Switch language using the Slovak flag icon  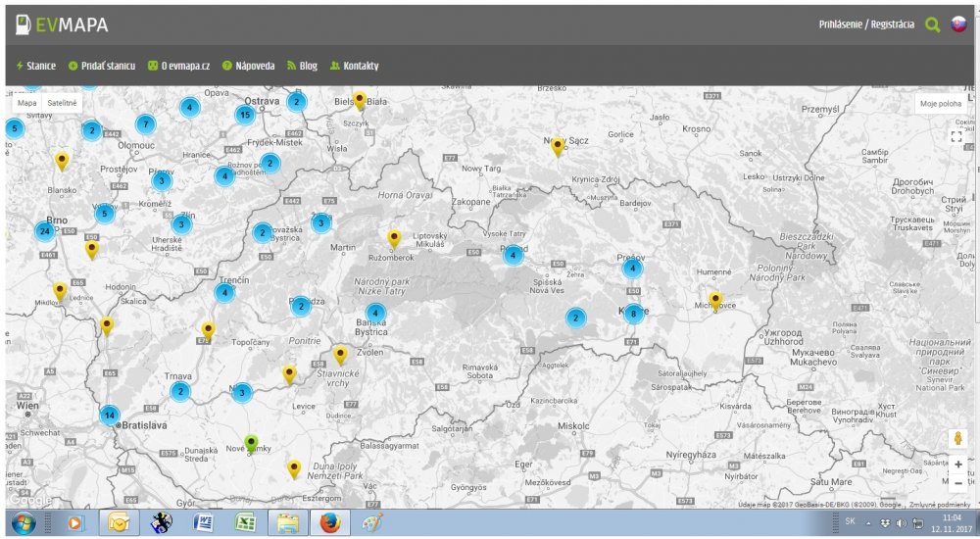[x=958, y=24]
